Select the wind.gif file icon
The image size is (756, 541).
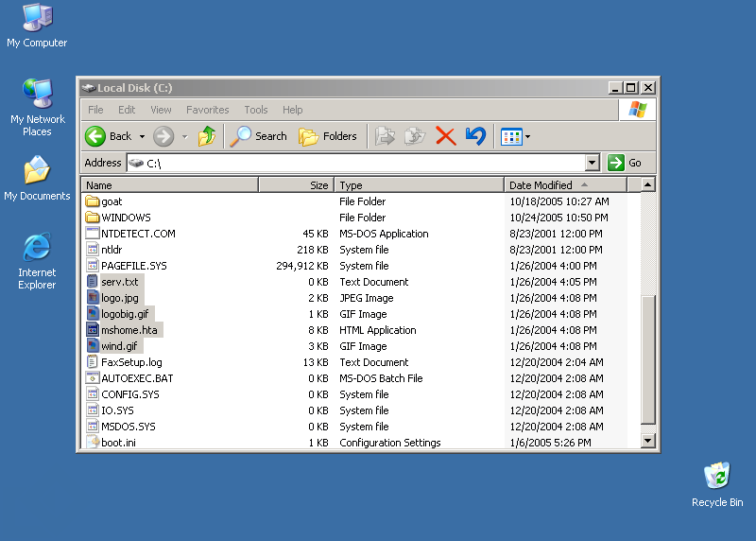point(92,346)
